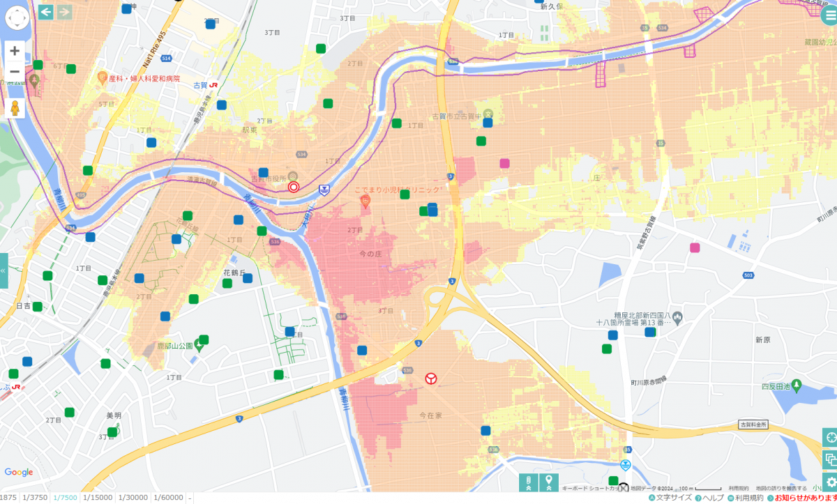Screen dimensions: 837x504
Task: Expand the location pin panel button
Action: (x=550, y=482)
